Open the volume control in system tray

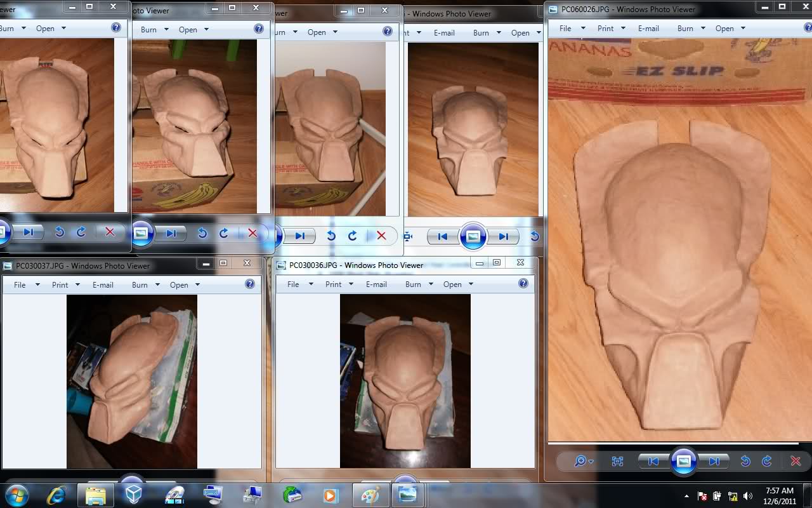(x=748, y=496)
